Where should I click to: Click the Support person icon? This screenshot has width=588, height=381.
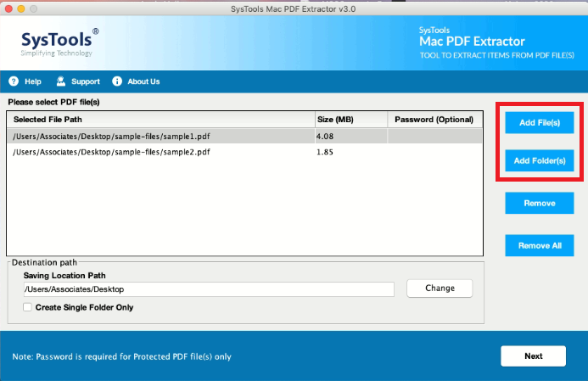click(61, 81)
